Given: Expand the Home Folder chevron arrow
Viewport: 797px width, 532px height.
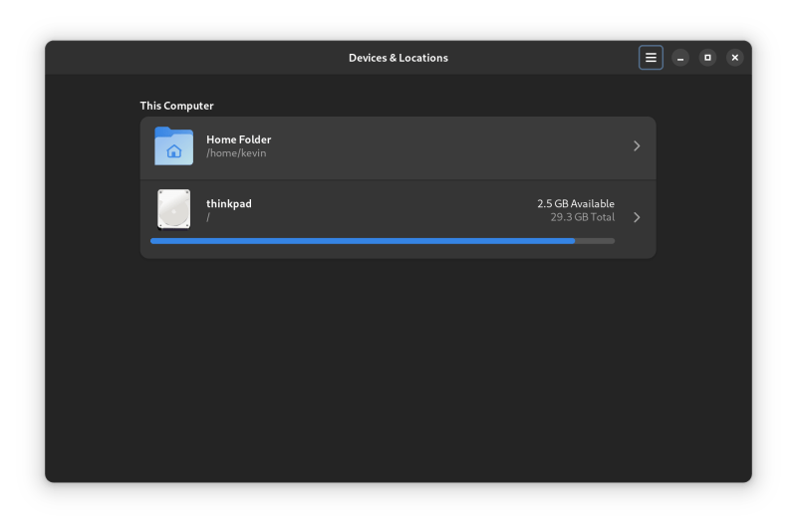Looking at the screenshot, I should [x=637, y=146].
